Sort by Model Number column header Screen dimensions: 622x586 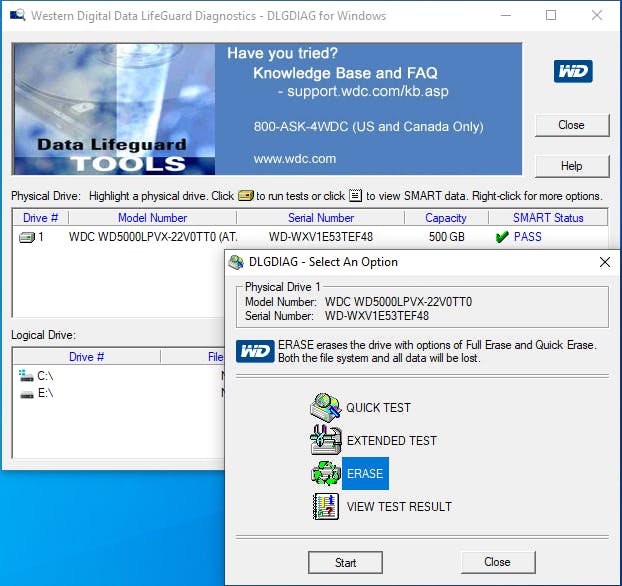[x=152, y=217]
